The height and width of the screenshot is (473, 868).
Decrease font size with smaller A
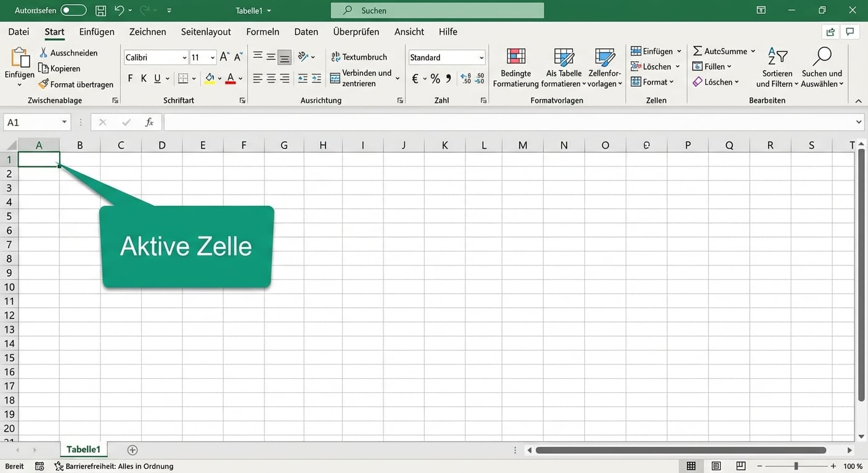click(x=238, y=57)
